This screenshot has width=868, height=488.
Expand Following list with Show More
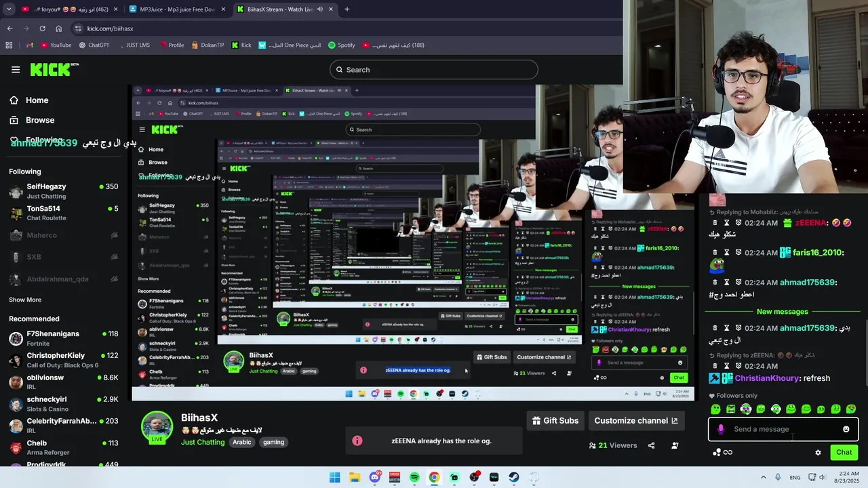tap(25, 300)
